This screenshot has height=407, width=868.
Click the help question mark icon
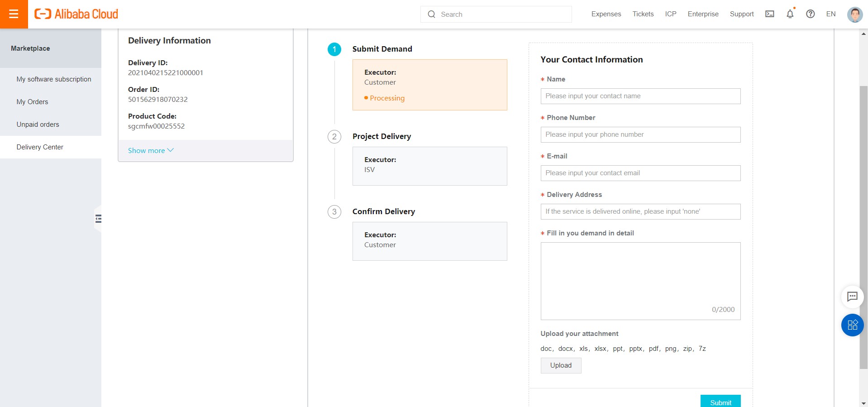coord(810,14)
